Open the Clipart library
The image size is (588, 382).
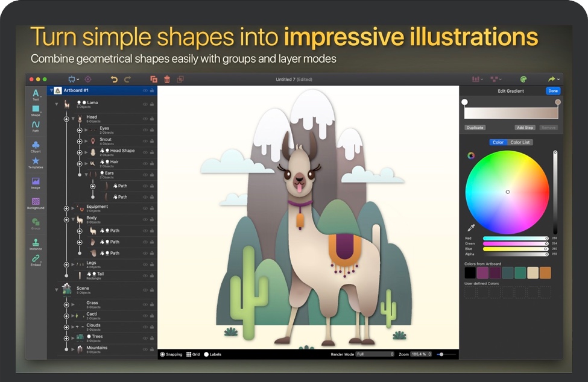coord(36,146)
